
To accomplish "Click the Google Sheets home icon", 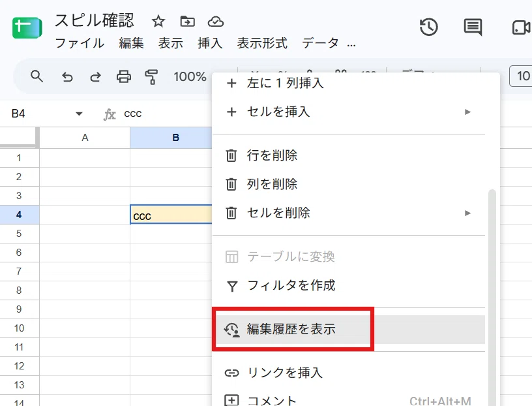I will point(27,27).
